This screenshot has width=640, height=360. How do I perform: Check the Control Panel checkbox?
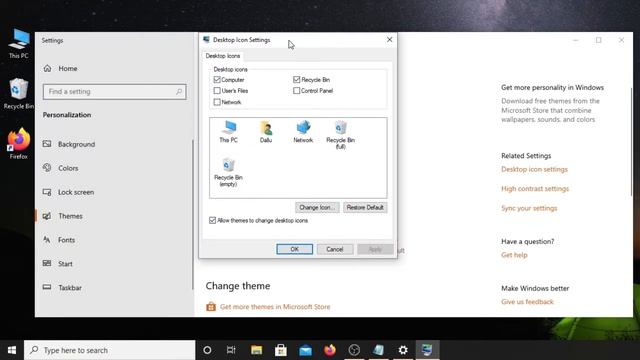297,91
